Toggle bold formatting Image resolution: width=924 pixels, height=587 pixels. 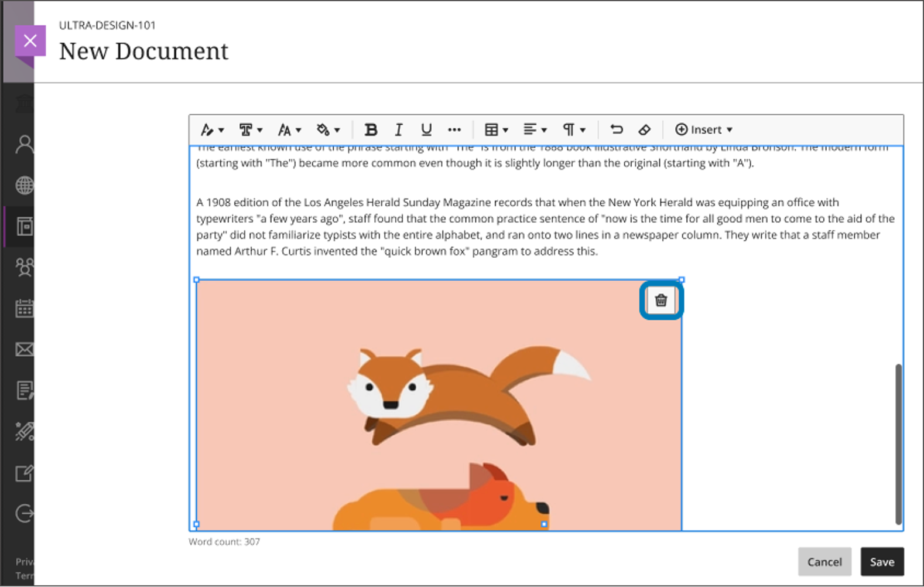click(x=371, y=129)
